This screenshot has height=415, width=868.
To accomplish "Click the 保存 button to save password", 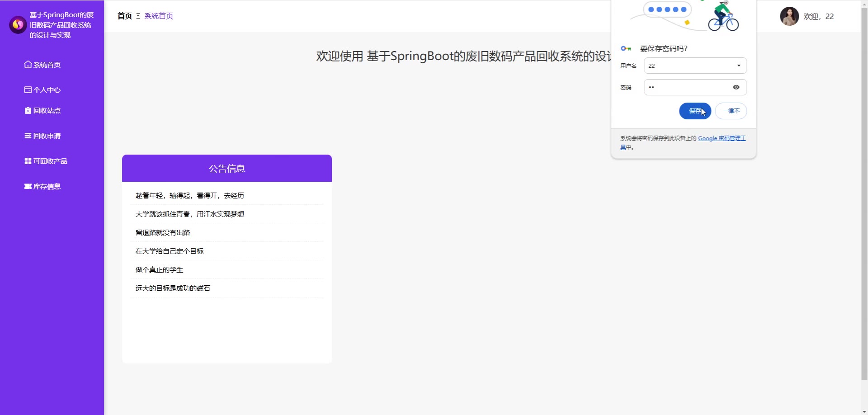I will (x=695, y=111).
